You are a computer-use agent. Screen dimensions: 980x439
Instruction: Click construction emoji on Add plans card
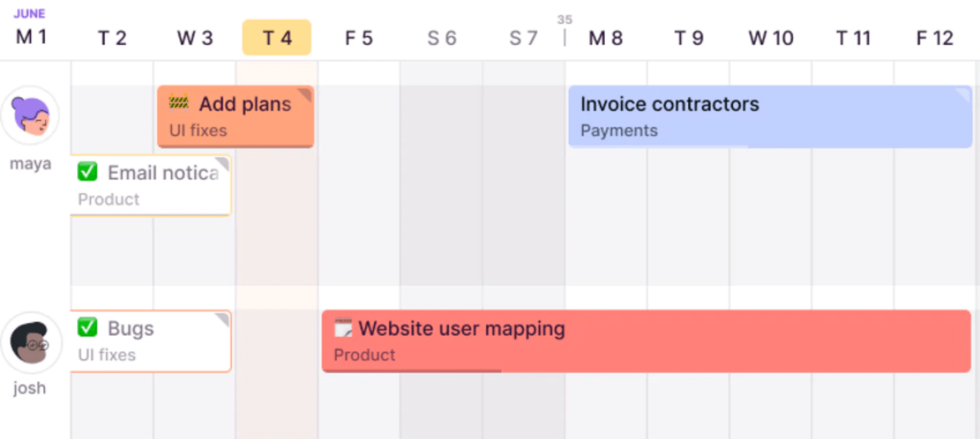pyautogui.click(x=179, y=103)
